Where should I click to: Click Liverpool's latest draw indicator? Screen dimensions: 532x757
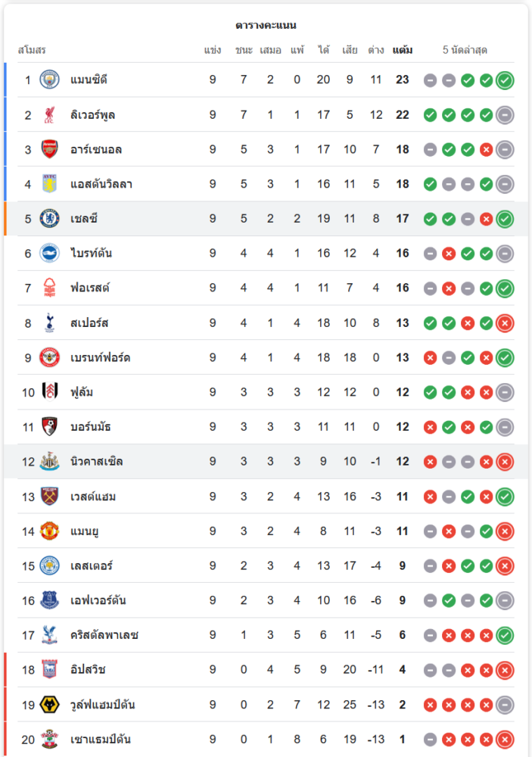505,115
